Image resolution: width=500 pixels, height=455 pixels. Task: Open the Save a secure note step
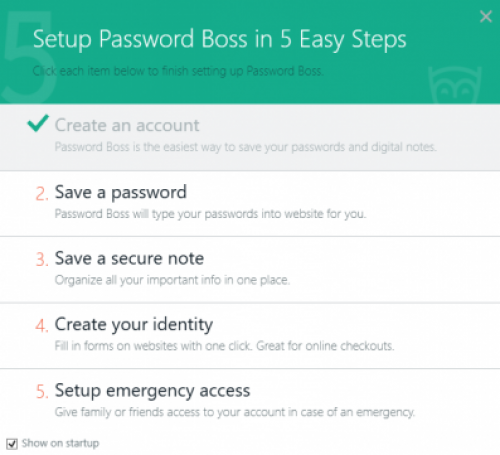[x=250, y=270]
